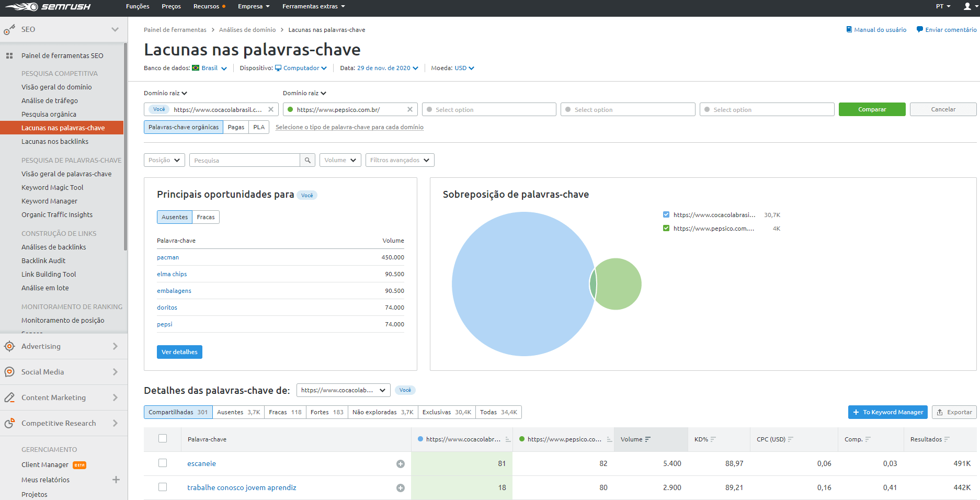
Task: Toggle pepsico checkbox in overlap legend
Action: [x=666, y=228]
